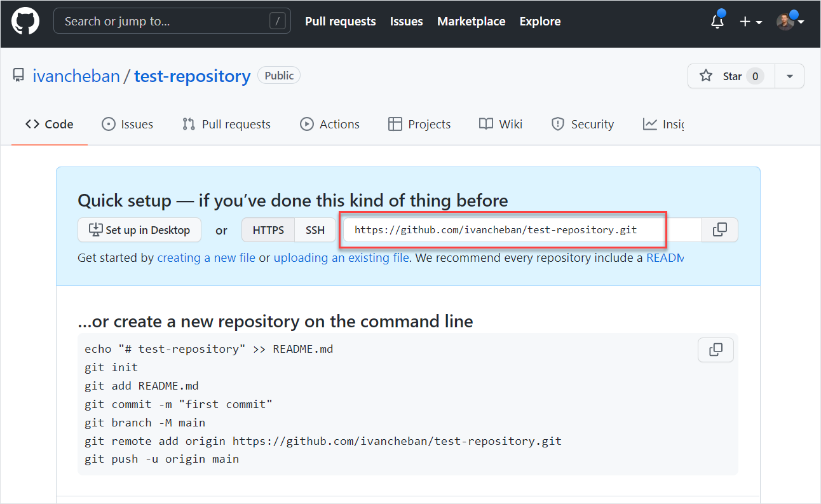This screenshot has width=821, height=504.
Task: Click inside the Search or jump to field
Action: (x=172, y=20)
